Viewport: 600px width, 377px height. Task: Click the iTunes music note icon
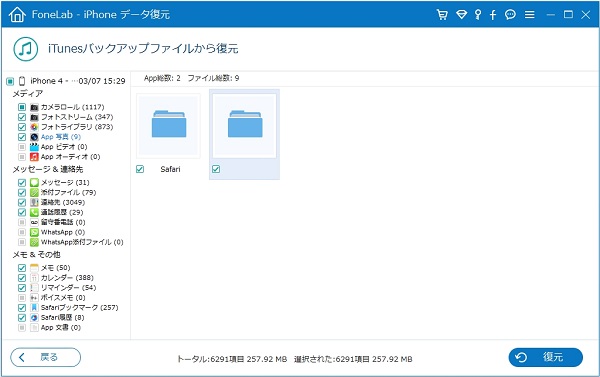tap(26, 49)
